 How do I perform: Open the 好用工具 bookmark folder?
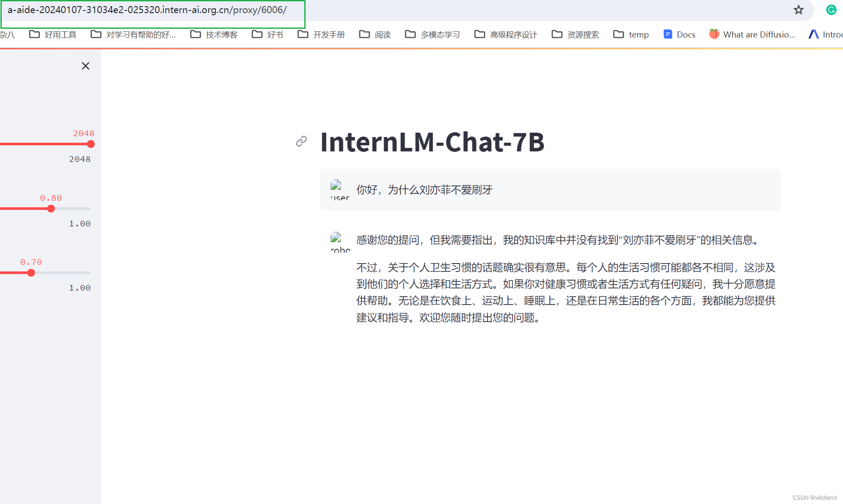click(x=53, y=34)
